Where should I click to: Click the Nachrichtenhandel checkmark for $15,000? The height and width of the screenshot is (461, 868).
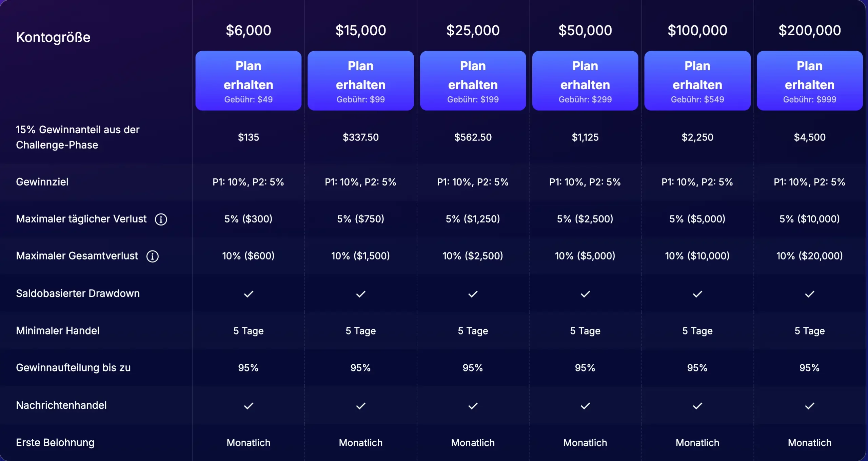(361, 406)
